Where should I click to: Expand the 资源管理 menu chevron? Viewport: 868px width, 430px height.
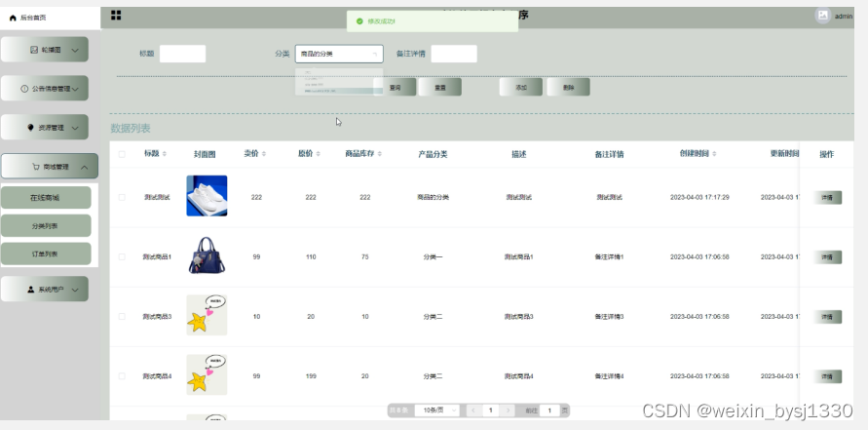pos(75,128)
